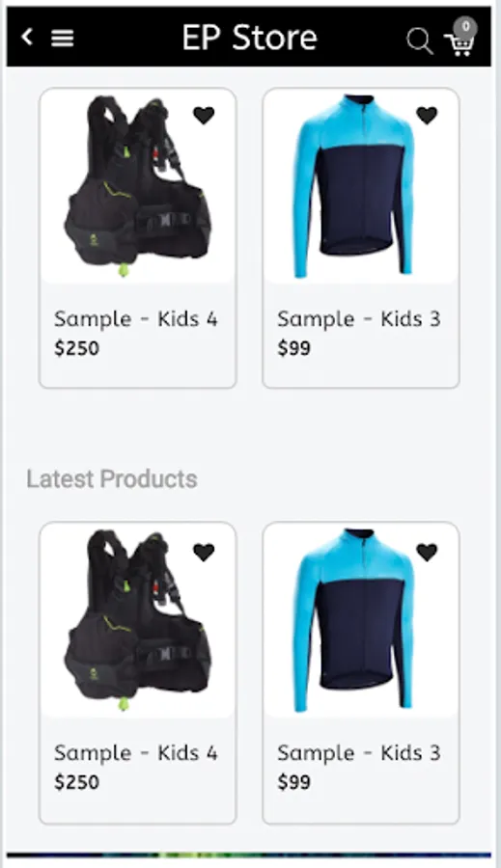Viewport: 501px width, 868px height.
Task: Open Latest Products diving vest image
Action: click(x=137, y=620)
